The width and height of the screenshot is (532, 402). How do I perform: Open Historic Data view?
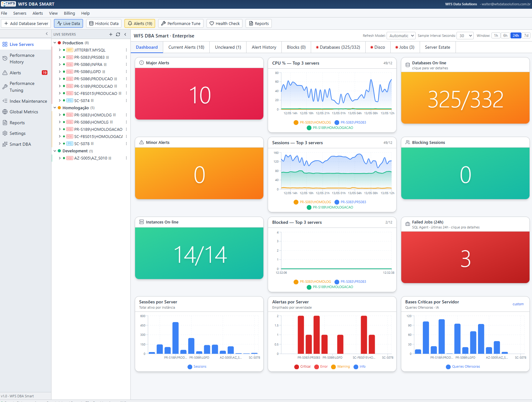click(x=104, y=23)
